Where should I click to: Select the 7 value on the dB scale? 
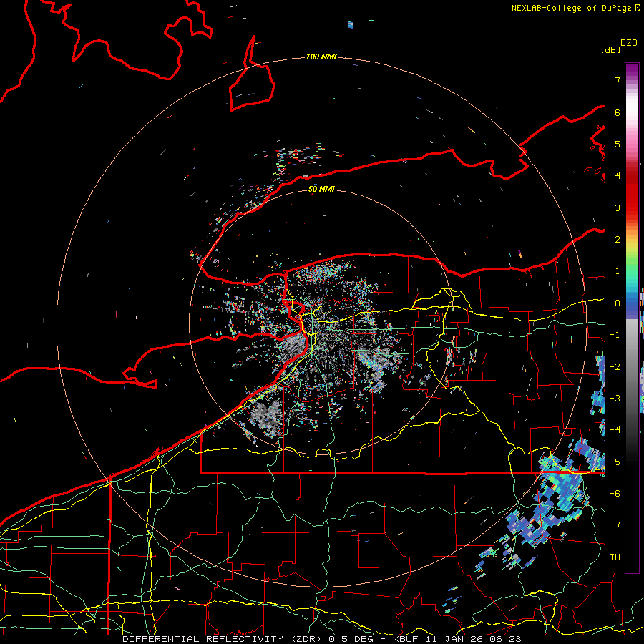tap(618, 80)
